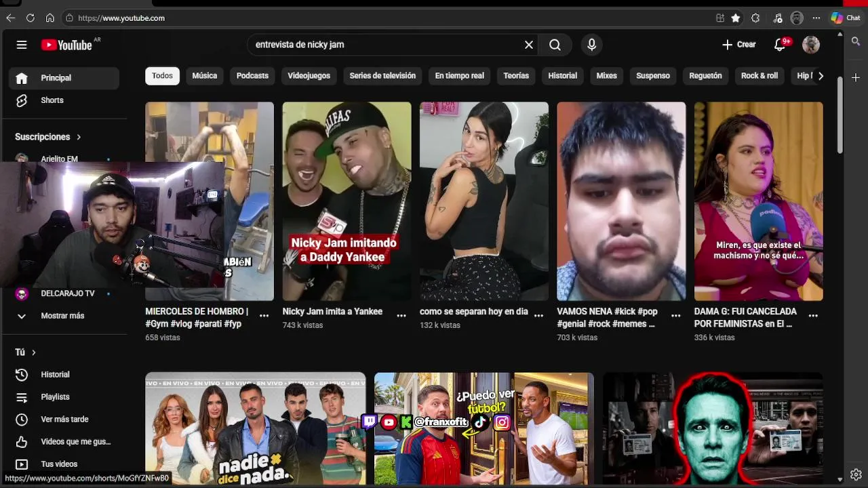This screenshot has height=488, width=868.
Task: Open the Crear upload menu
Action: [739, 45]
